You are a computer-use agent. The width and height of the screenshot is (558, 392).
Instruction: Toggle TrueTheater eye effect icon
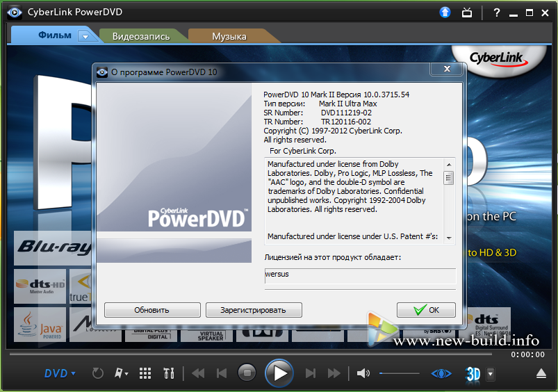(x=441, y=373)
